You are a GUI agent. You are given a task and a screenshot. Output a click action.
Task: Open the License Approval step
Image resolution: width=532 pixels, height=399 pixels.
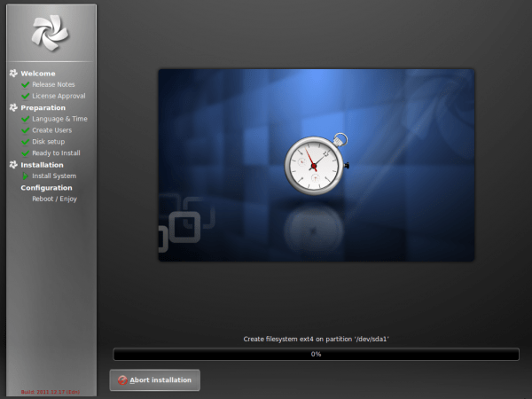(59, 96)
